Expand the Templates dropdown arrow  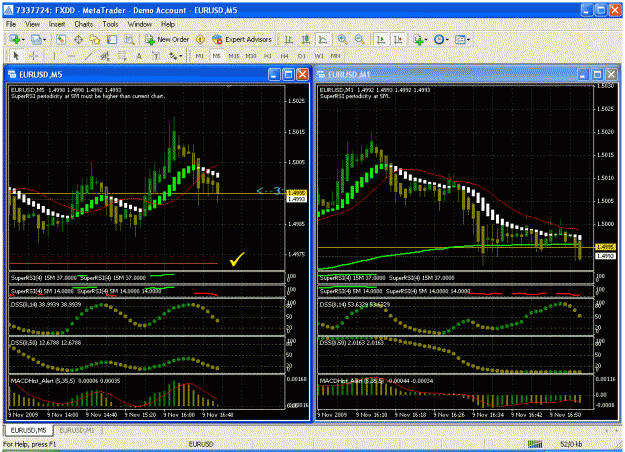[x=468, y=40]
